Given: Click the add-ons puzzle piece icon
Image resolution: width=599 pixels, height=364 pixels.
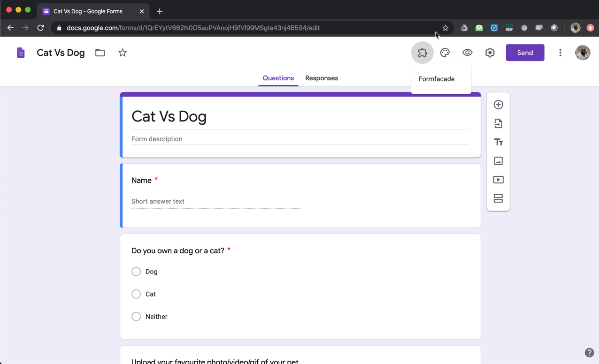Looking at the screenshot, I should pyautogui.click(x=422, y=53).
